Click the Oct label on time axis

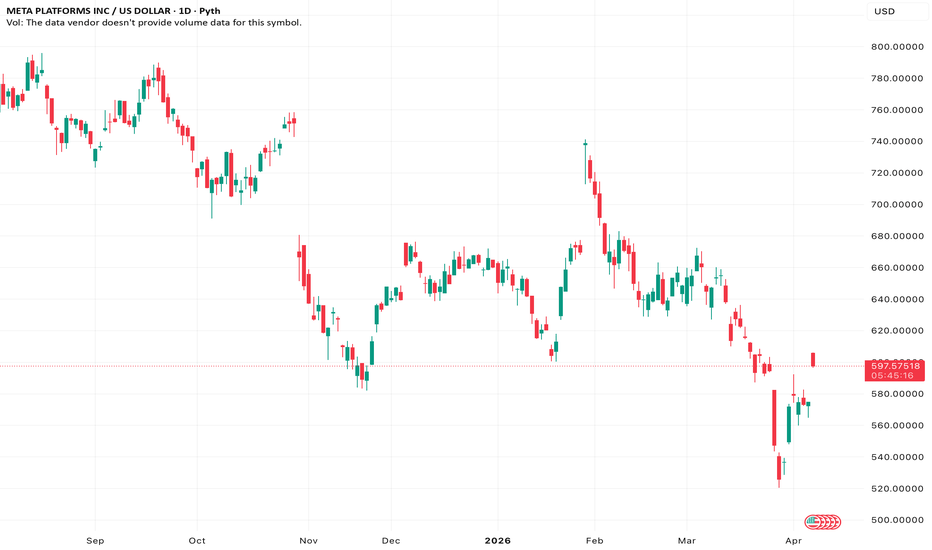point(197,540)
